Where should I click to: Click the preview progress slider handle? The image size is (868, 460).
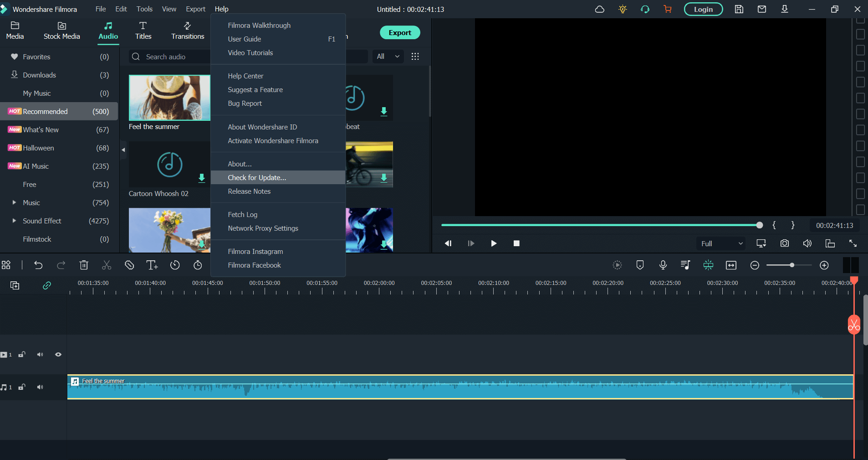coord(759,225)
